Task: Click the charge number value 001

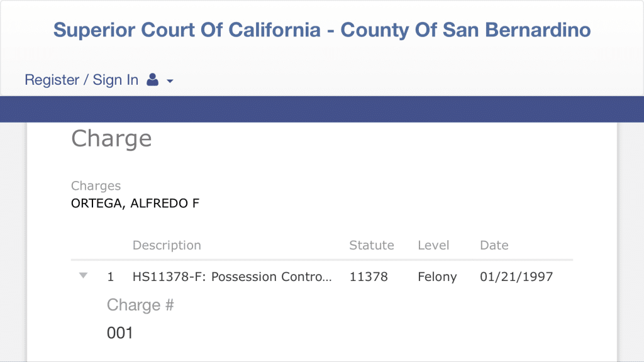Action: [x=120, y=332]
